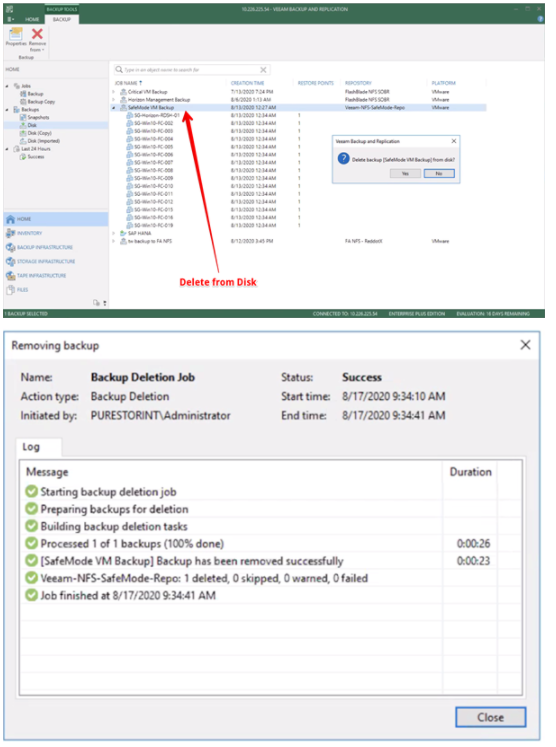556x747 pixels.
Task: Click No in the delete backup dialog
Action: (439, 173)
